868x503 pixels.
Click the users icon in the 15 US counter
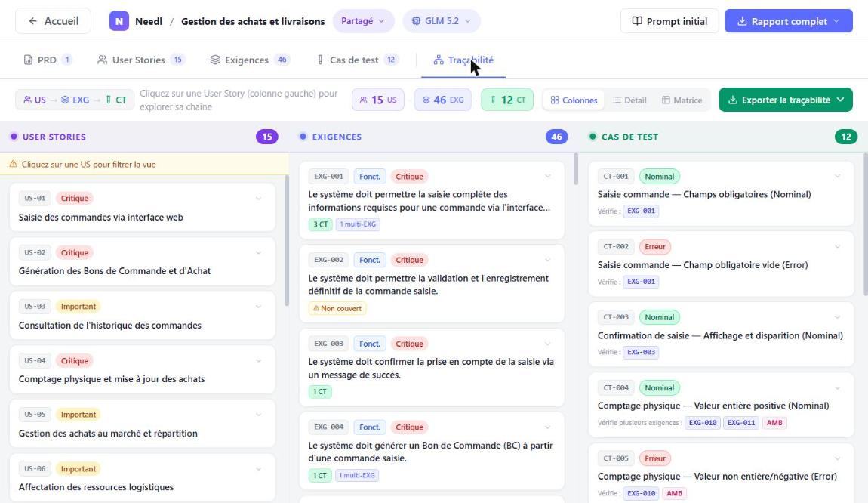tap(364, 100)
